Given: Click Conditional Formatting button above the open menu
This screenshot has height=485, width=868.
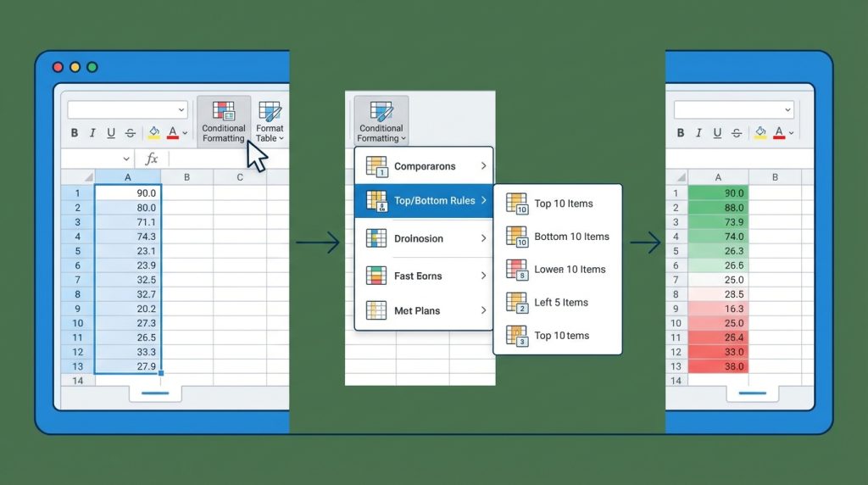Looking at the screenshot, I should point(381,120).
